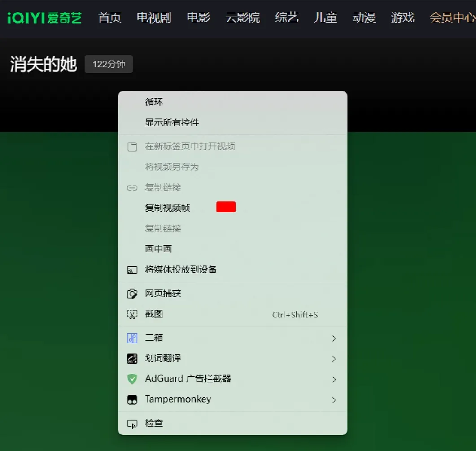This screenshot has height=451, width=476.
Task: Open the 电视剧 section
Action: 154,18
